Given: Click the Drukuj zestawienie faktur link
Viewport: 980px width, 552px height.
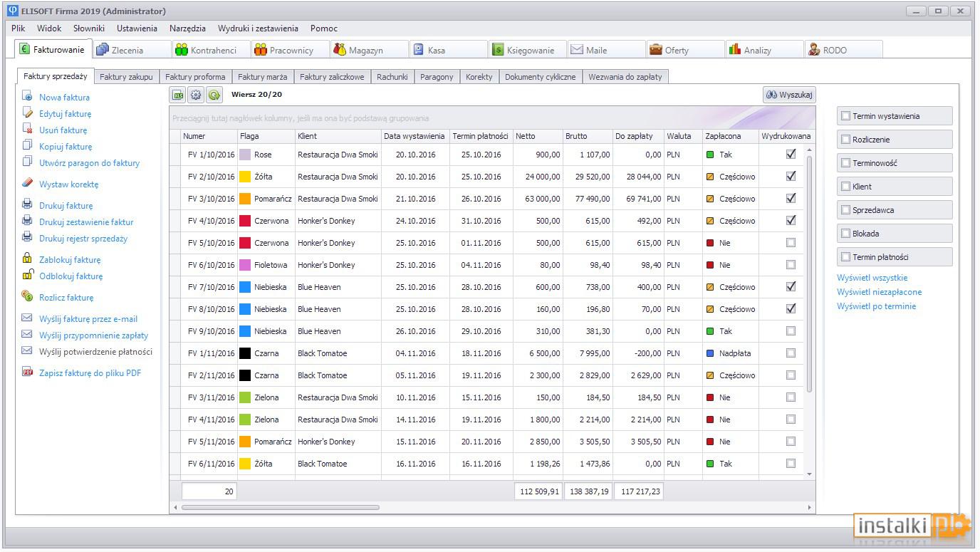Looking at the screenshot, I should [86, 222].
